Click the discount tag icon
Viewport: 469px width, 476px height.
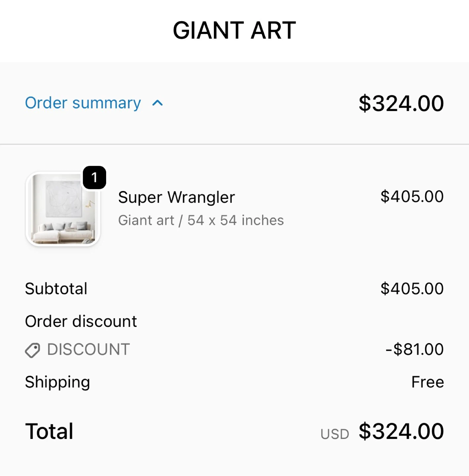point(32,350)
